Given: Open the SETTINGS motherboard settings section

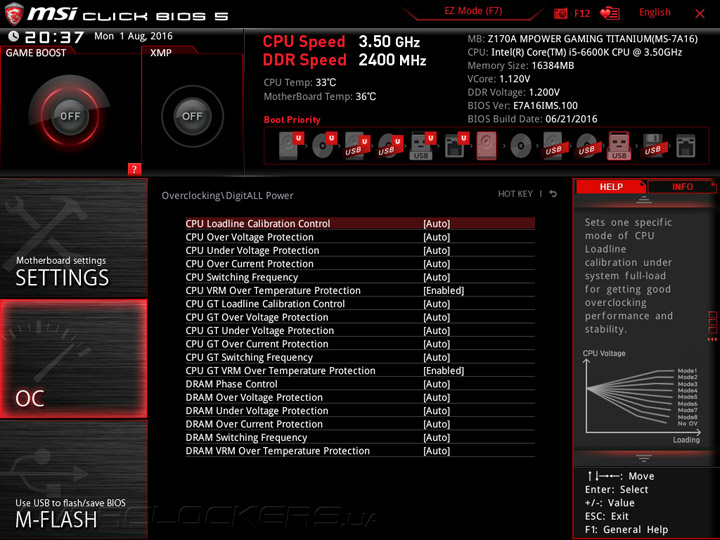Looking at the screenshot, I should pos(73,237).
